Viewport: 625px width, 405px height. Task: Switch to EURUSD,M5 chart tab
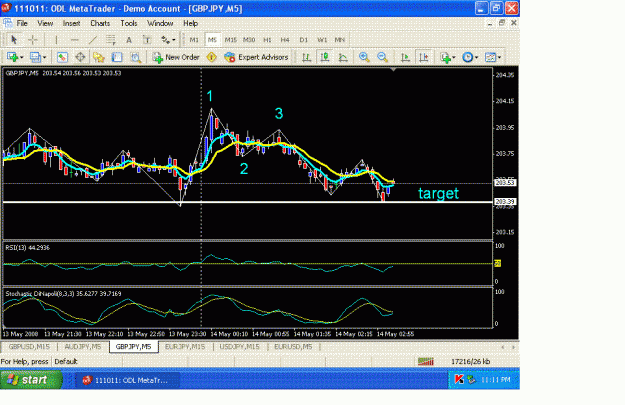pos(293,347)
